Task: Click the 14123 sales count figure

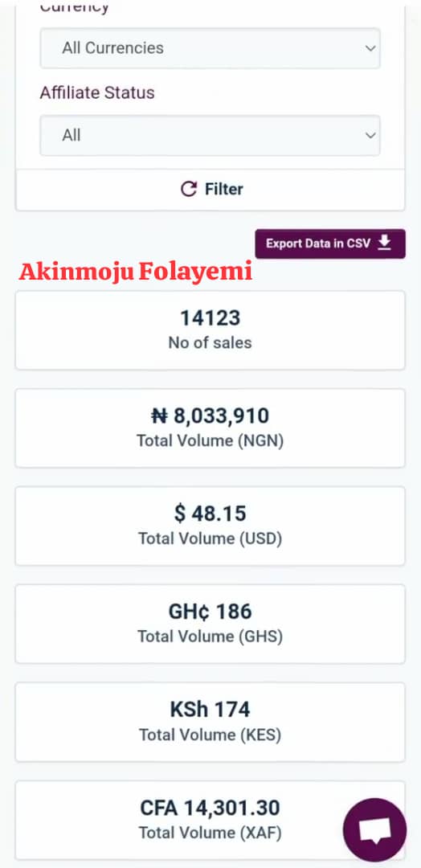Action: pyautogui.click(x=210, y=318)
